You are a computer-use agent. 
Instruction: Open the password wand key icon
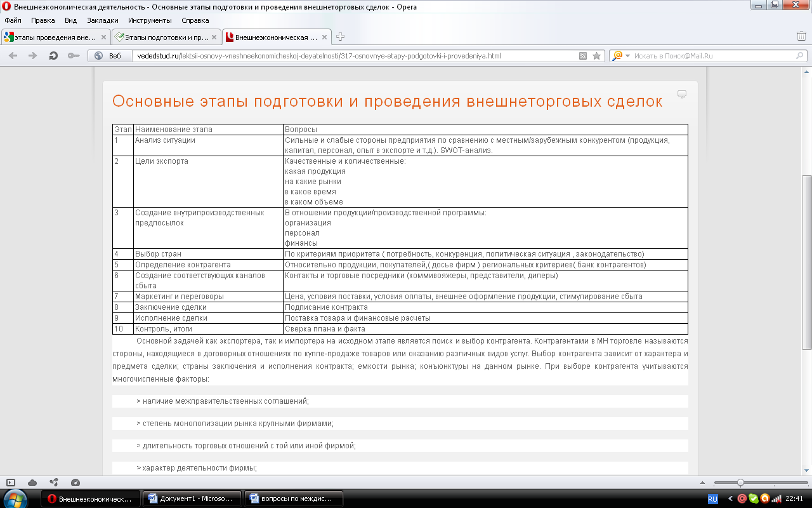74,56
